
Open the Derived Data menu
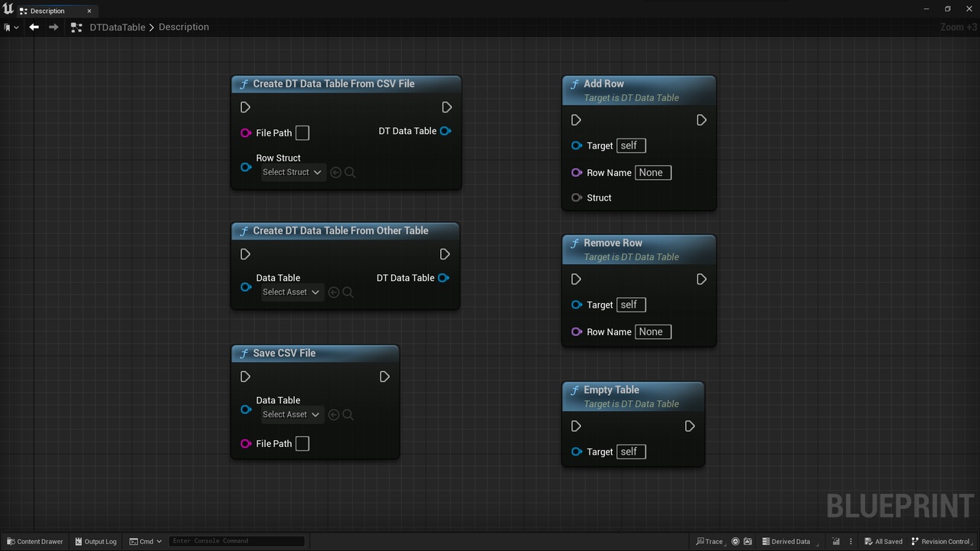coord(786,541)
